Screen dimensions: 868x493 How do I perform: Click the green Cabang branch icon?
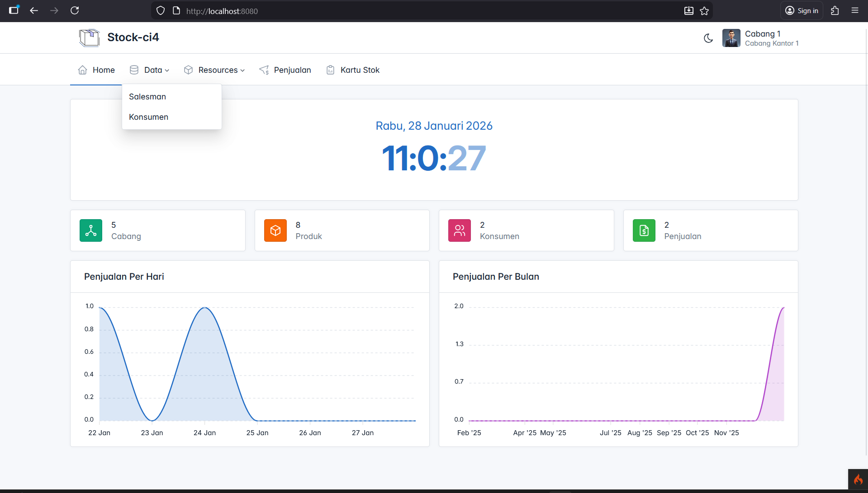(x=91, y=230)
